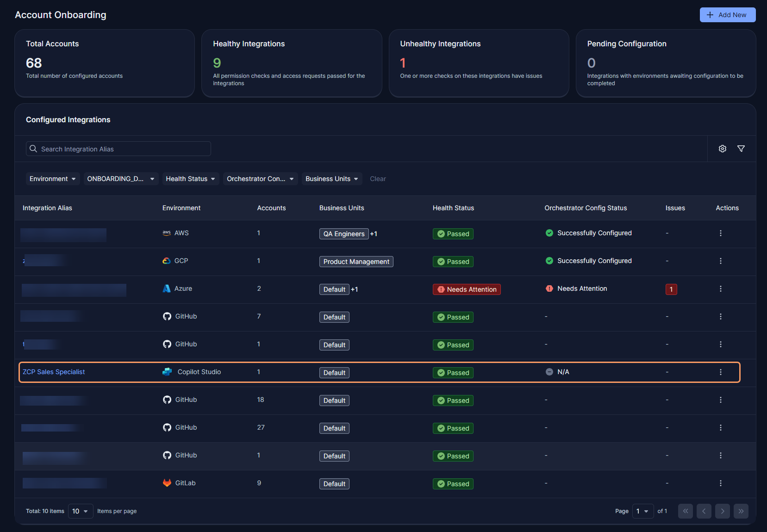Screen dimensions: 767x532
Task: Click the +1 next to QA Engineers
Action: (374, 234)
